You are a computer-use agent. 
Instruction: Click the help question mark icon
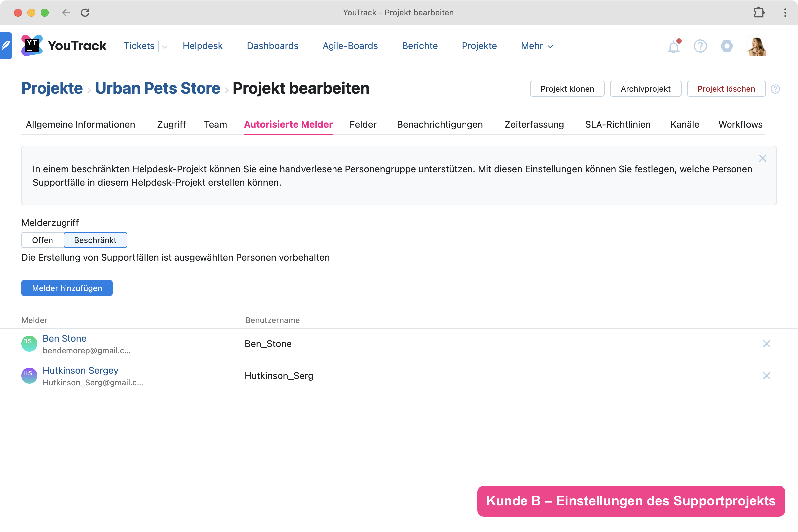point(700,46)
